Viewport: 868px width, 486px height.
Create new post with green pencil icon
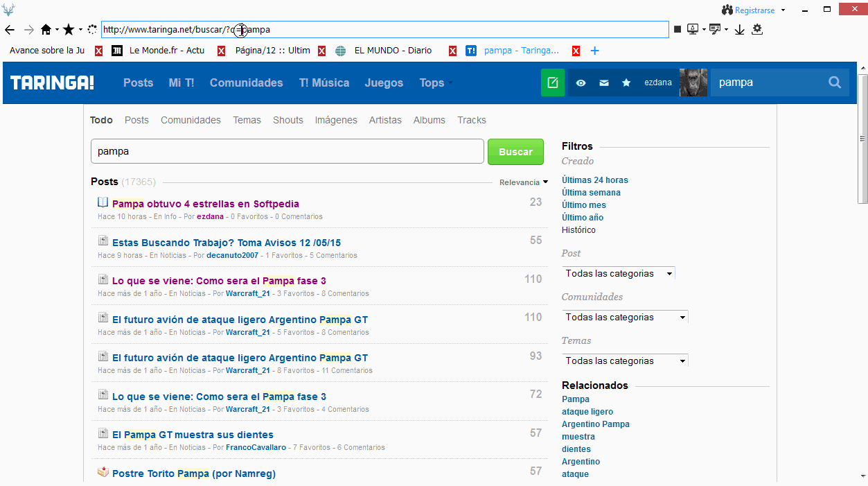(553, 83)
